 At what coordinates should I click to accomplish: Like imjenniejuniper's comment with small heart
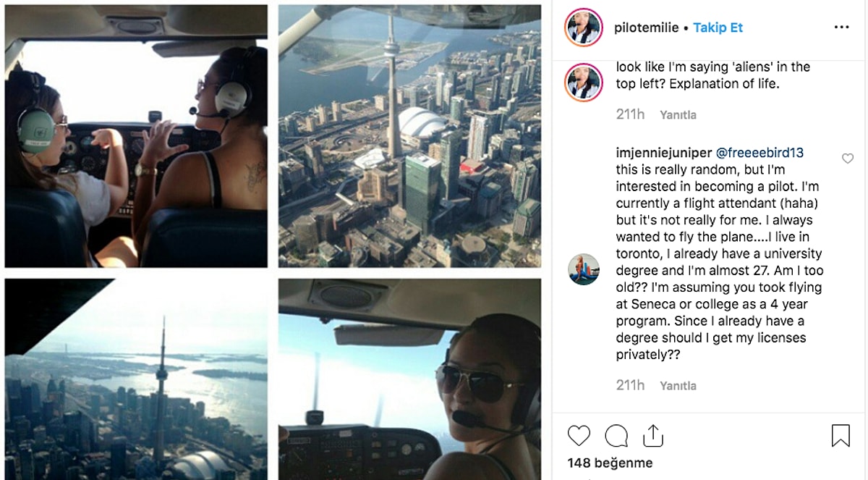(848, 159)
